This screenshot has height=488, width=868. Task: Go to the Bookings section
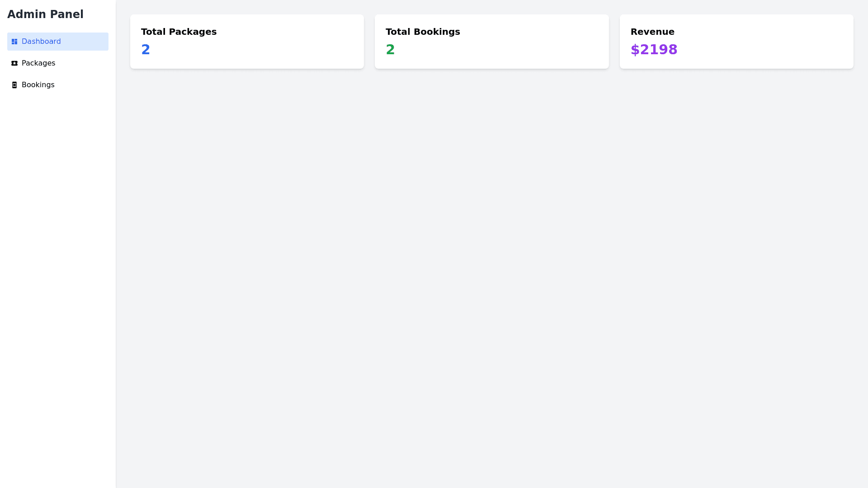click(x=38, y=85)
